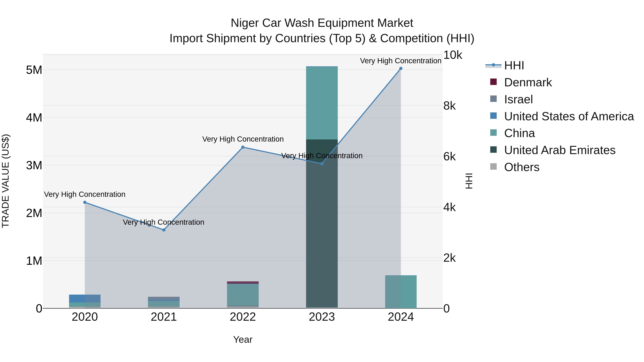The height and width of the screenshot is (362, 644).
Task: Click the 2020 United States bar segment
Action: click(85, 299)
